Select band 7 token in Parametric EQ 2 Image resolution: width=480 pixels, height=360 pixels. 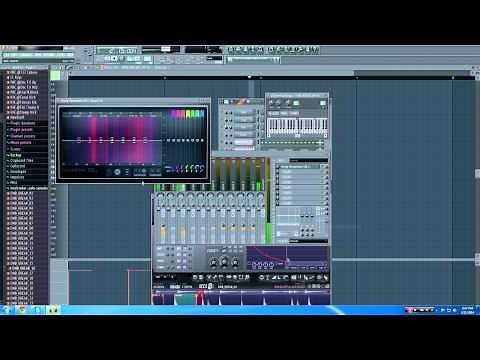pos(145,140)
